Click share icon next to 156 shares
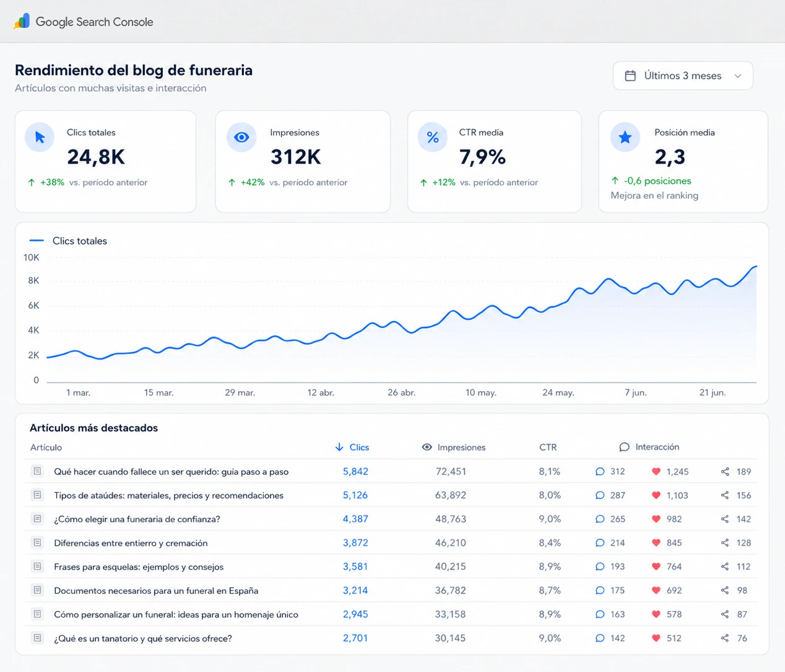The image size is (785, 672). pos(725,496)
